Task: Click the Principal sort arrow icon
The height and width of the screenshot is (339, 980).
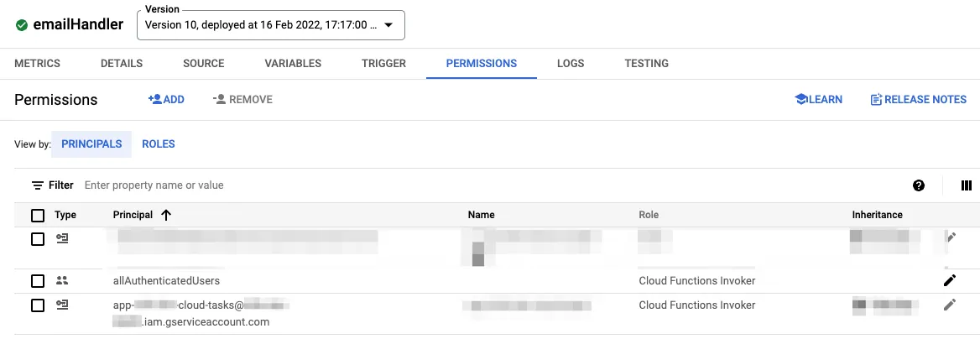Action: click(166, 215)
